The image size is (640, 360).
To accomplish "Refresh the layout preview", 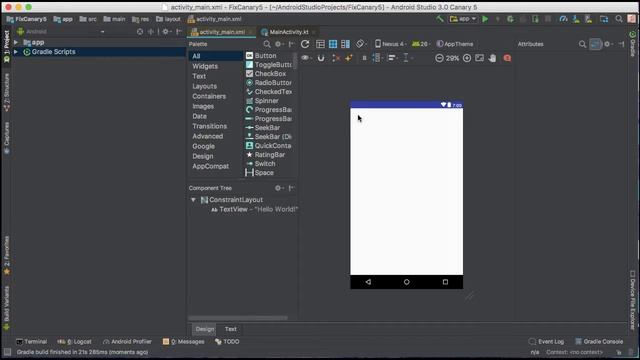I will 305,44.
